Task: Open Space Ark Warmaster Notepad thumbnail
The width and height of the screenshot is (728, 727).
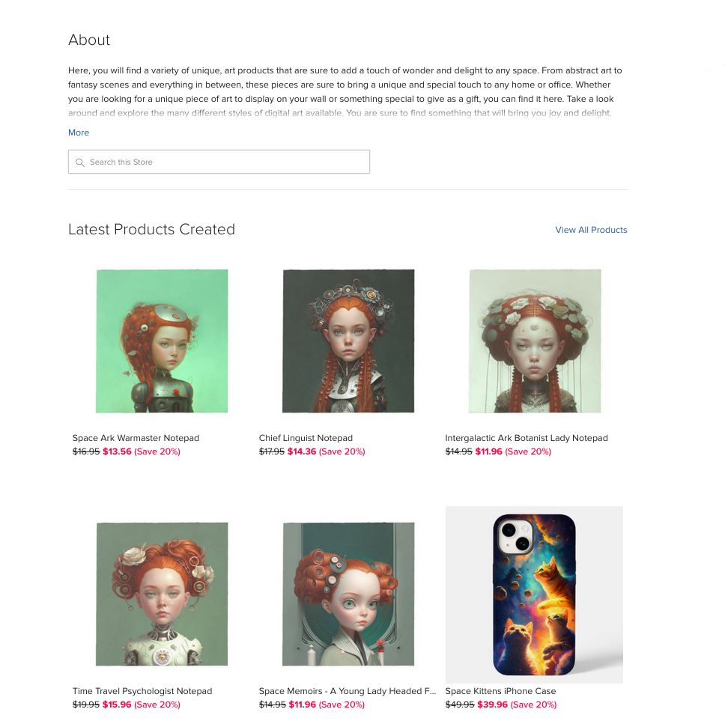Action: [162, 341]
